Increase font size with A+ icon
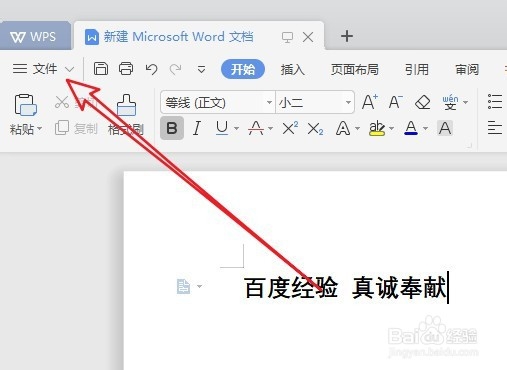This screenshot has width=507, height=370. pos(370,102)
